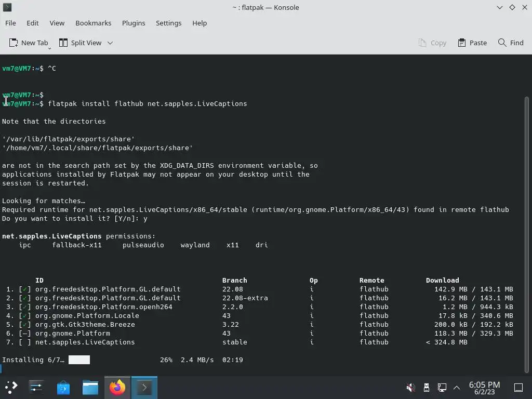Click the 'stable' branch value
532x399 pixels.
[235, 342]
